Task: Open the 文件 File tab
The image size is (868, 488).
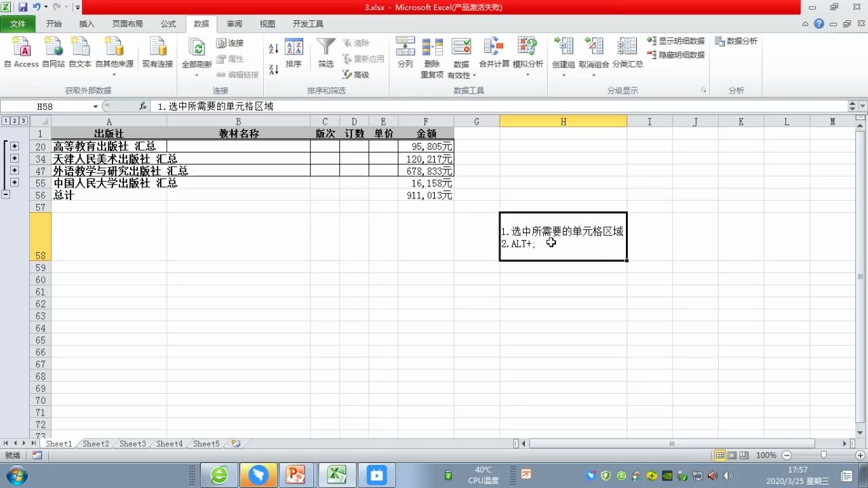Action: tap(18, 24)
